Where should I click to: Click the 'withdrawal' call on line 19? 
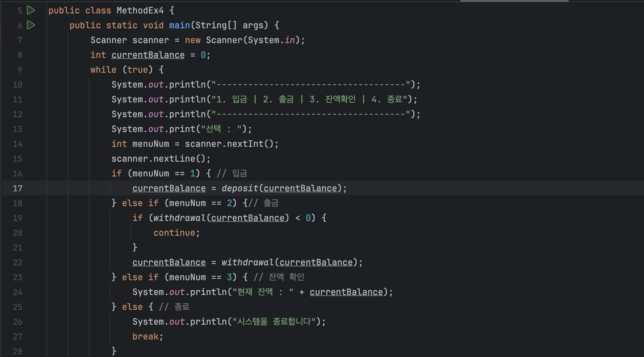[179, 218]
